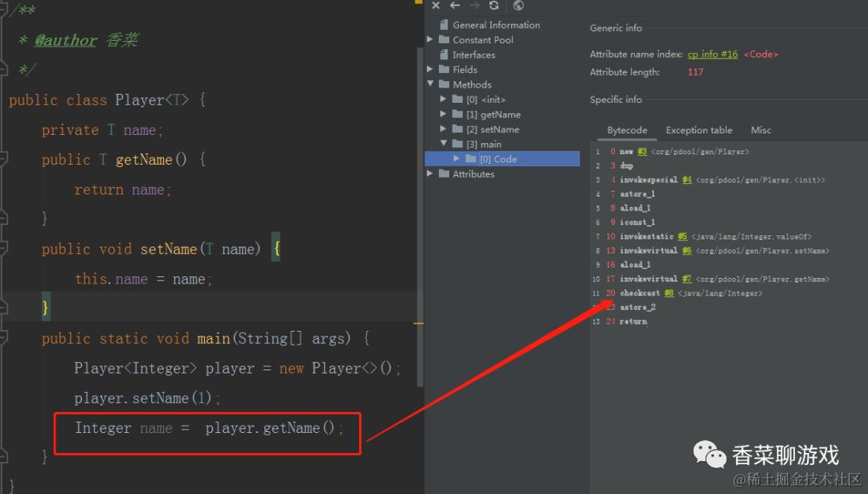Click the 'astore_2' bytecode instruction

(637, 307)
